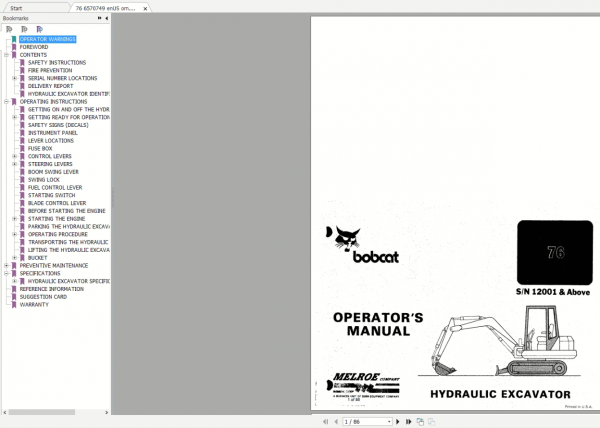Go to previous page arrow
This screenshot has height=428, width=600.
336,421
